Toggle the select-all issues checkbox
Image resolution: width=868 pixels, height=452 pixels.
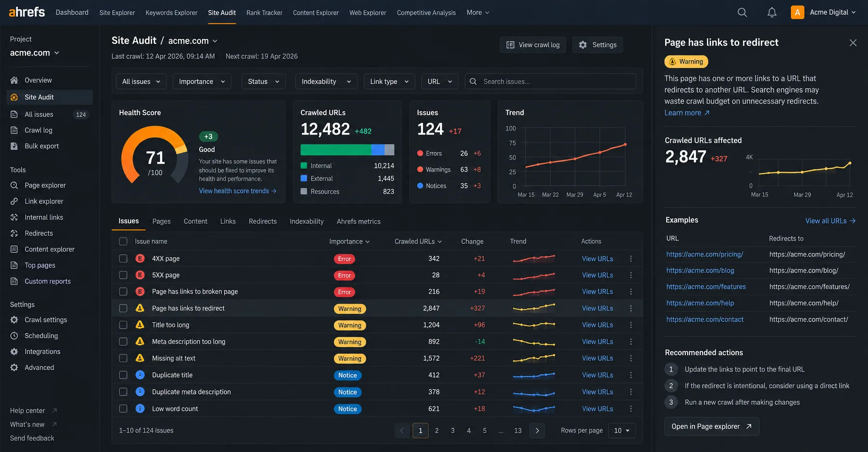123,241
